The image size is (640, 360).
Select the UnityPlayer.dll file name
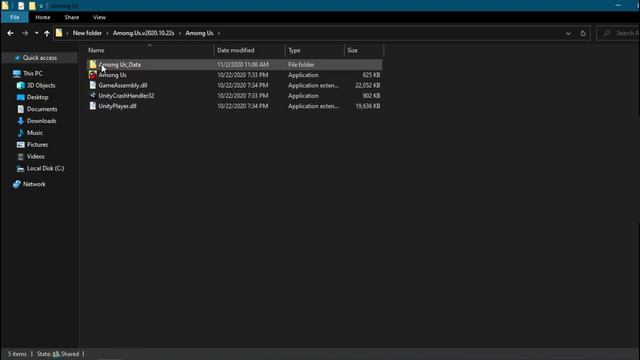click(117, 106)
